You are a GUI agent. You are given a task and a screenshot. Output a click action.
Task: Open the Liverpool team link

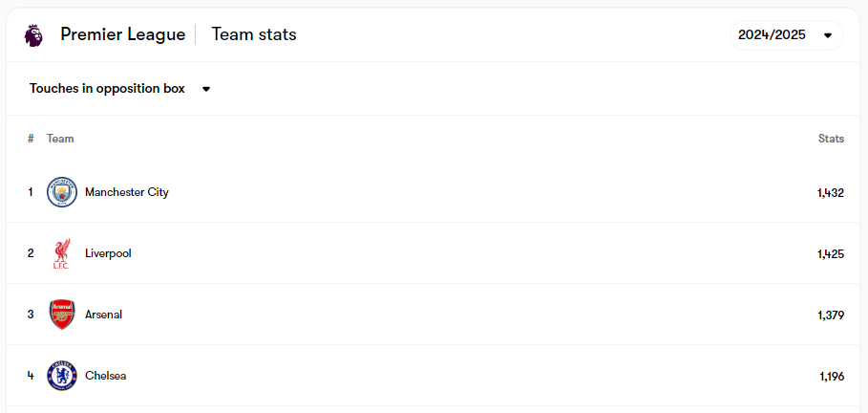[108, 253]
